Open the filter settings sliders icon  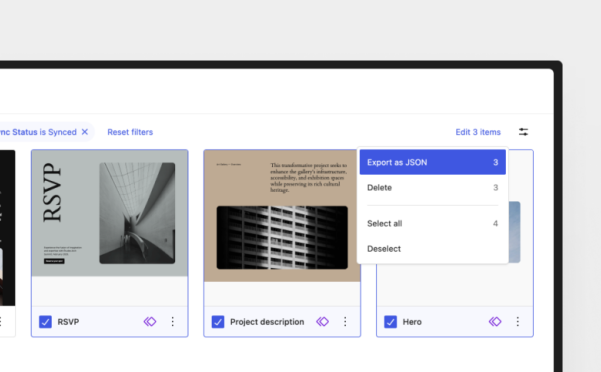point(523,132)
